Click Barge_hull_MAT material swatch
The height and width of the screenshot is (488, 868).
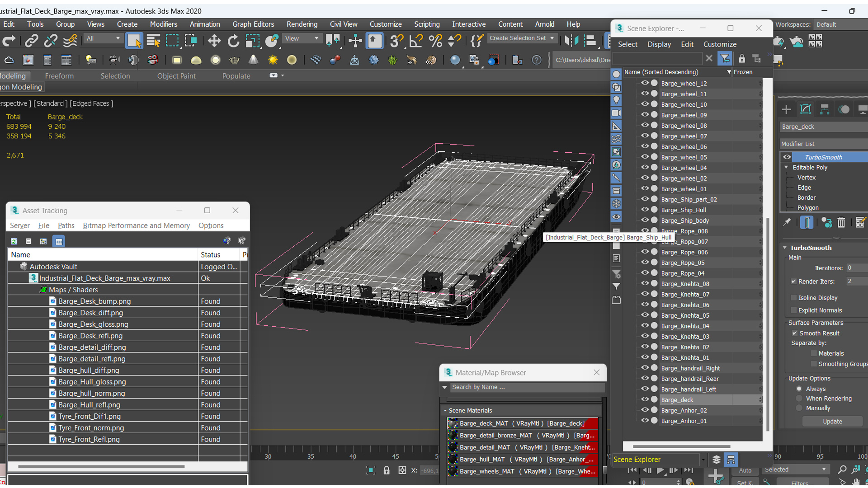(453, 460)
